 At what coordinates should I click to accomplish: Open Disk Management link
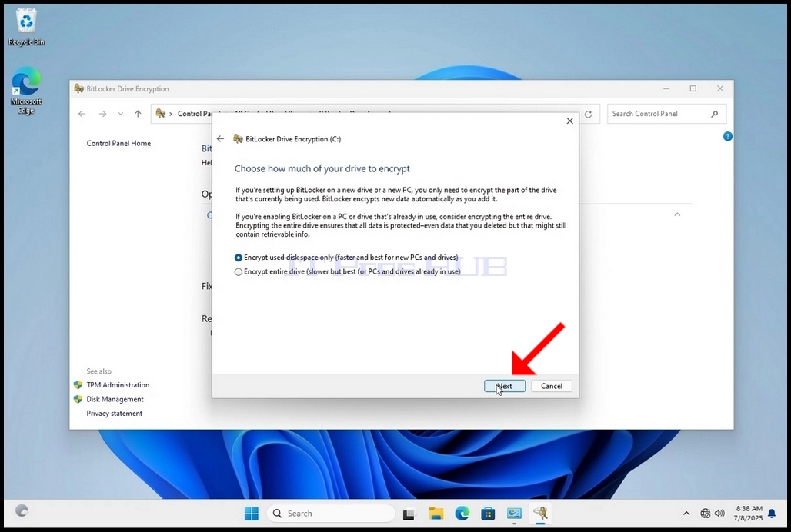point(115,399)
